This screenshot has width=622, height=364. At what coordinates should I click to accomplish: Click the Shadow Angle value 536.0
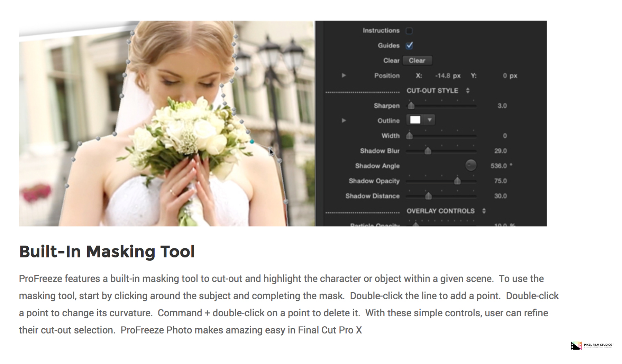coord(498,166)
